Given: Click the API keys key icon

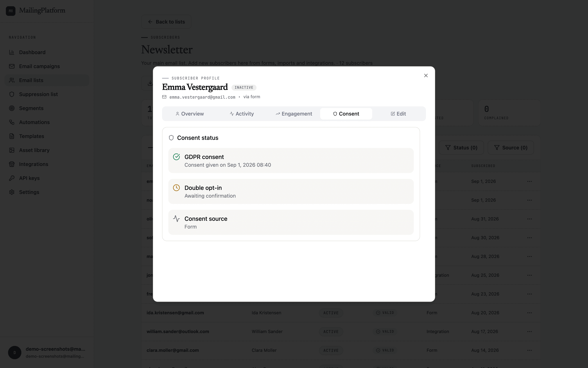Looking at the screenshot, I should click(x=12, y=178).
